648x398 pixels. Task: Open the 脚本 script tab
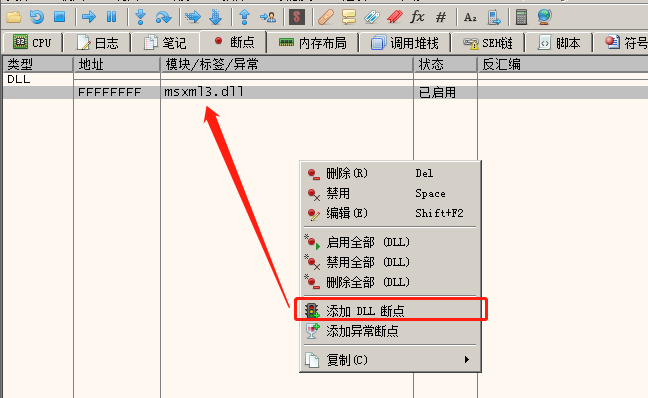point(559,43)
